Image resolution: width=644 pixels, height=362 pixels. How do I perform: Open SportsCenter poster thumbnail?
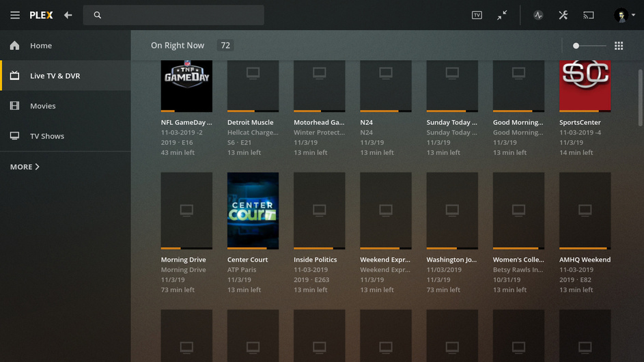tap(585, 86)
